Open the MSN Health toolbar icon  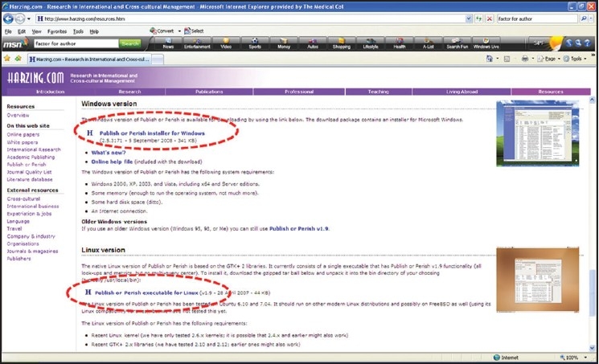pyautogui.click(x=400, y=43)
